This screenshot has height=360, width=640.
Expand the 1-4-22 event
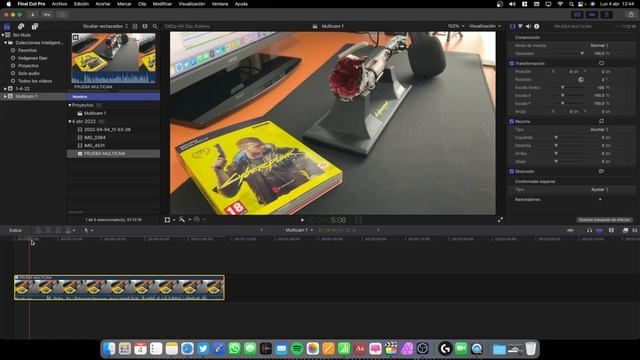5,89
